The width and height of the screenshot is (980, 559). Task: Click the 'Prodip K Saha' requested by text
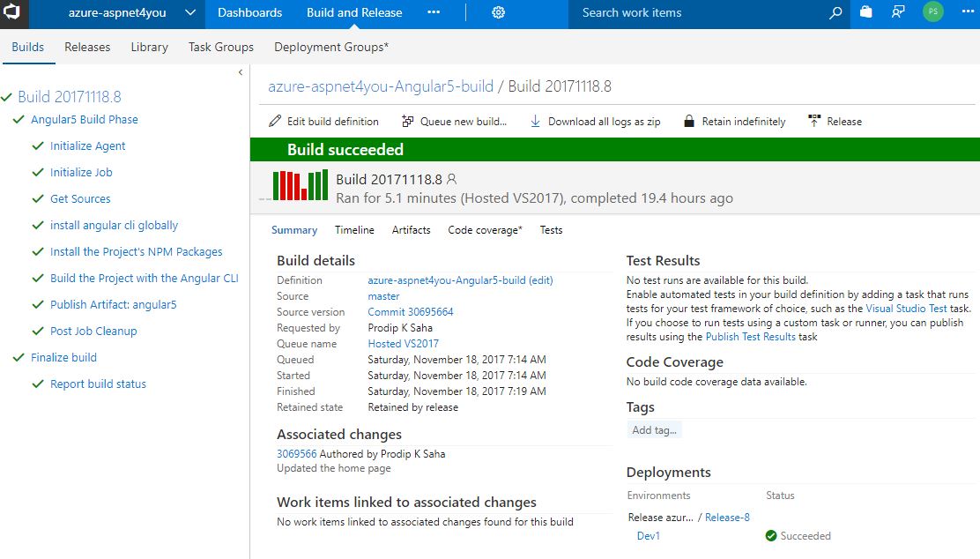click(400, 328)
